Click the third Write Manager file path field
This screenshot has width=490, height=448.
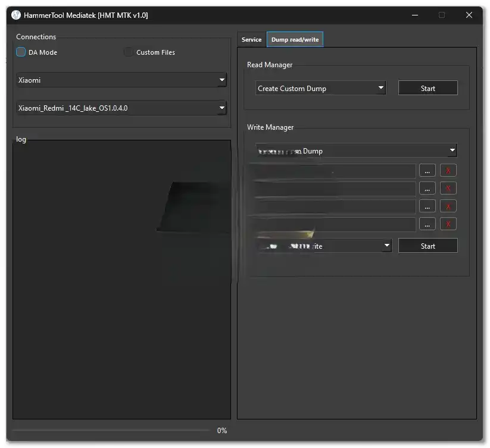(x=335, y=206)
